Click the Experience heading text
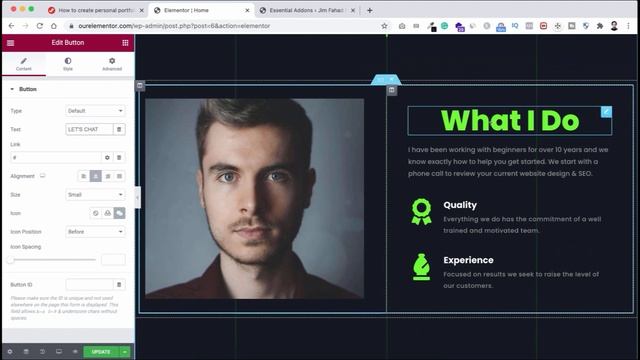Viewport: 640px width, 360px height. click(468, 260)
